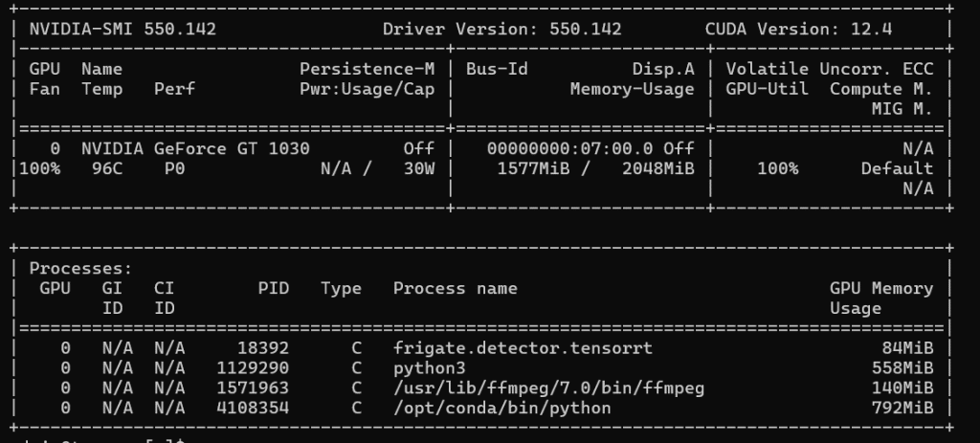Click the NVIDIA-SMI 550.142 version text
This screenshot has height=443, width=980.
(x=122, y=29)
